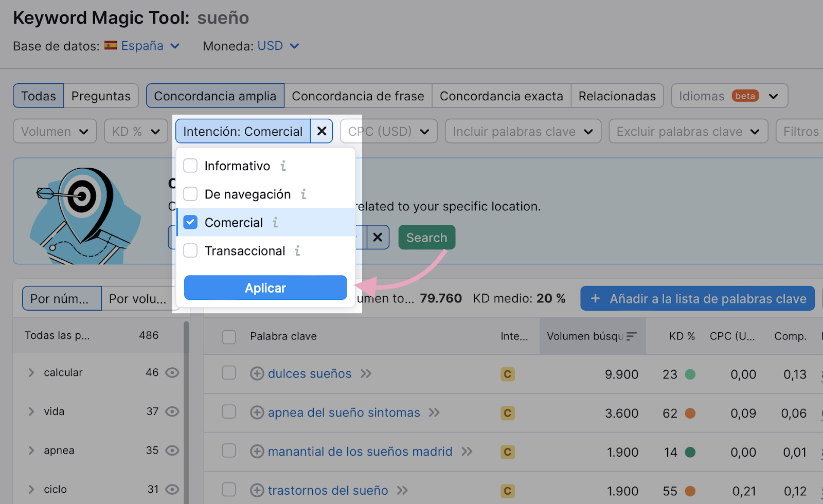Click the double-arrow icon after manantial de los sueños madrid
The image size is (823, 504).
[469, 452]
